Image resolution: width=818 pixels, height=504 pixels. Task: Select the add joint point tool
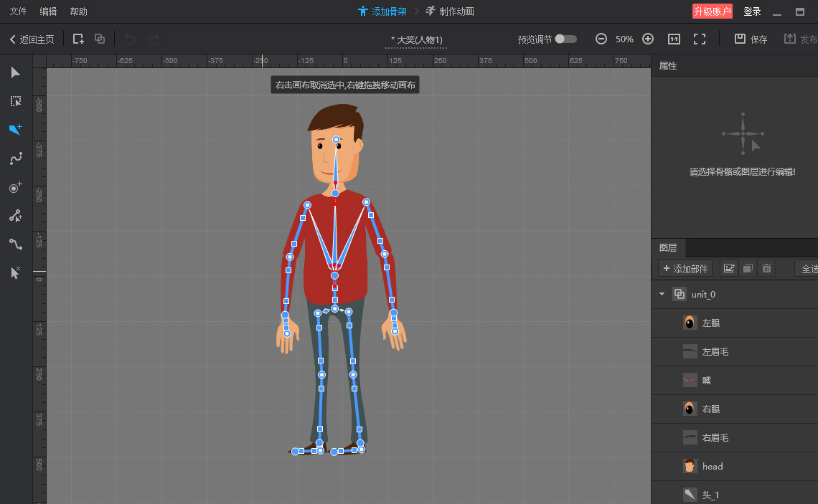point(16,187)
